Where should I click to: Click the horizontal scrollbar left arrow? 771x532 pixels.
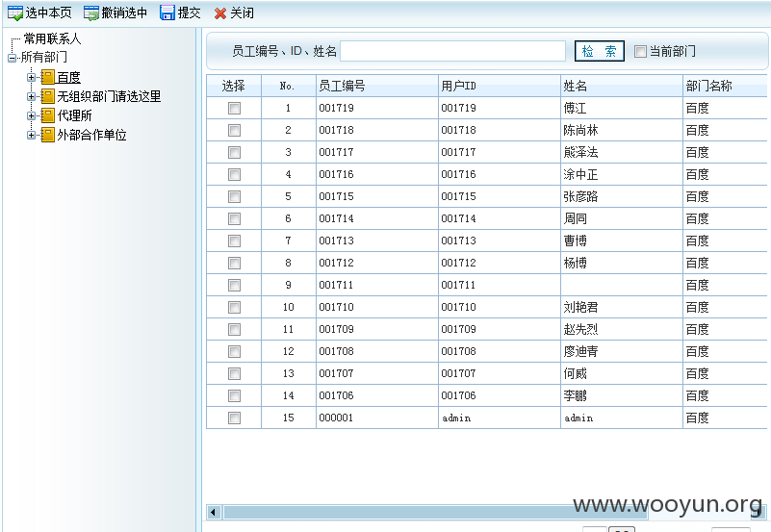click(214, 513)
